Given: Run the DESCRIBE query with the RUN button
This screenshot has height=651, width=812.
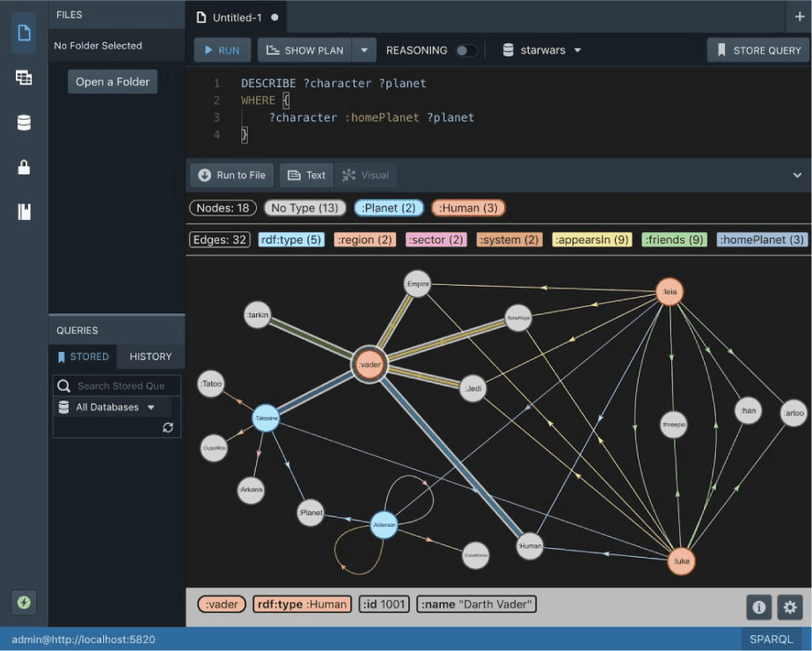Looking at the screenshot, I should (222, 50).
